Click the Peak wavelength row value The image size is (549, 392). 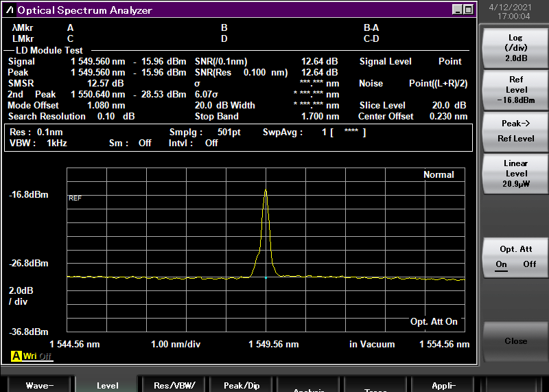pyautogui.click(x=97, y=73)
